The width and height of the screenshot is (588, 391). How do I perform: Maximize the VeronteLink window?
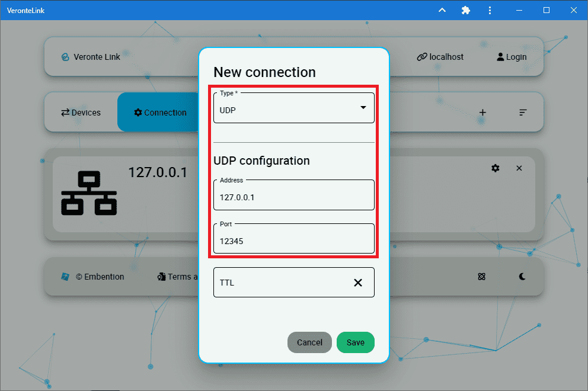coord(547,10)
